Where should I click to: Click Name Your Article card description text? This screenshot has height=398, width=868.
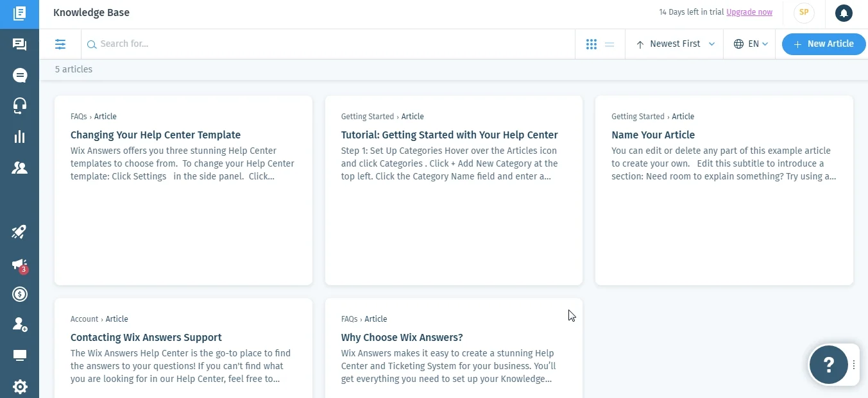(x=724, y=163)
